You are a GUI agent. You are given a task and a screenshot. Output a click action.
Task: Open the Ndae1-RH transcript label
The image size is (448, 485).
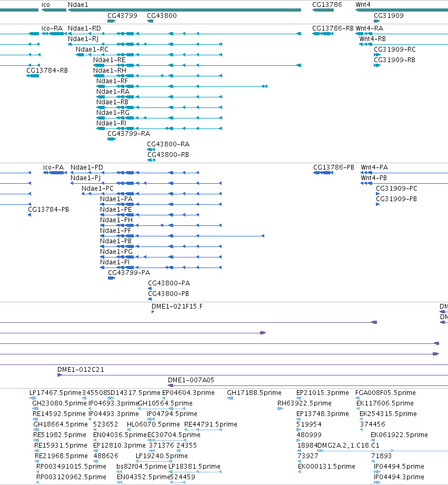point(109,70)
